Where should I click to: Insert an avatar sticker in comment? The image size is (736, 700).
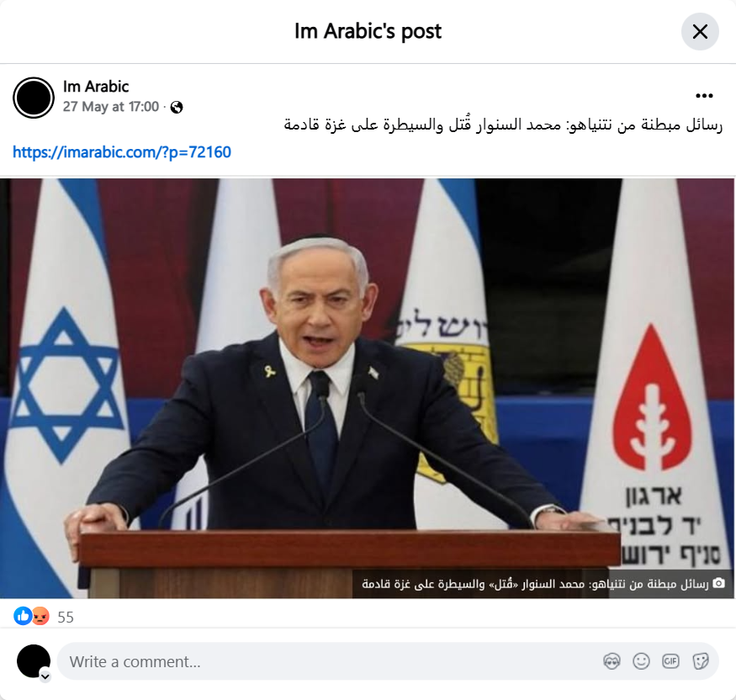[x=612, y=661]
